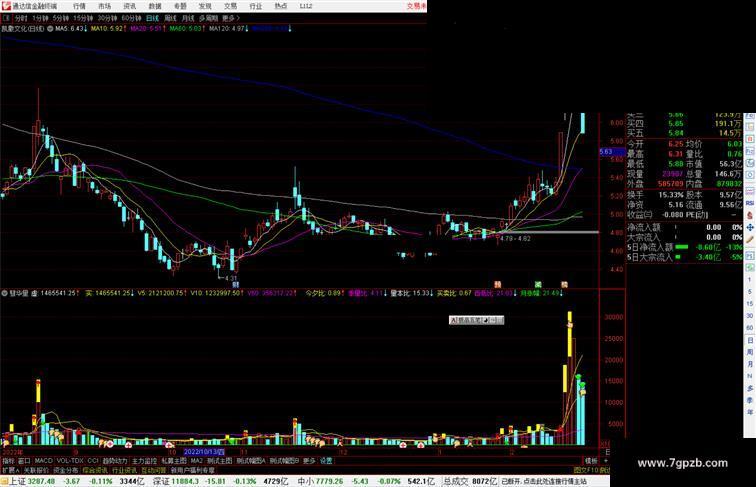Open the 综合资讯 tab
This screenshot has width=756, height=487.
[x=95, y=470]
